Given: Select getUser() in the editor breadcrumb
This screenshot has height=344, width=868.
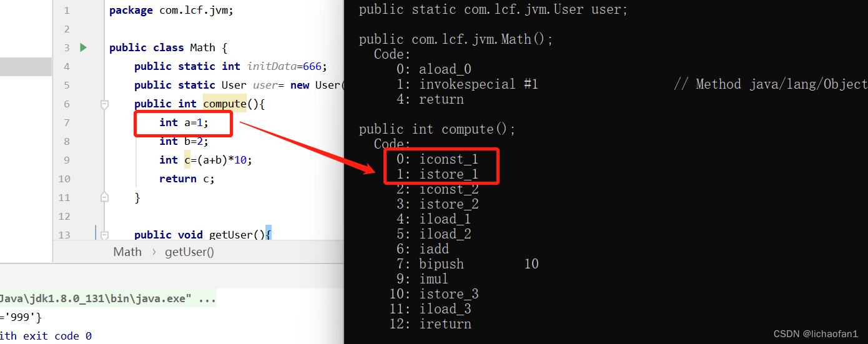Looking at the screenshot, I should pos(189,252).
